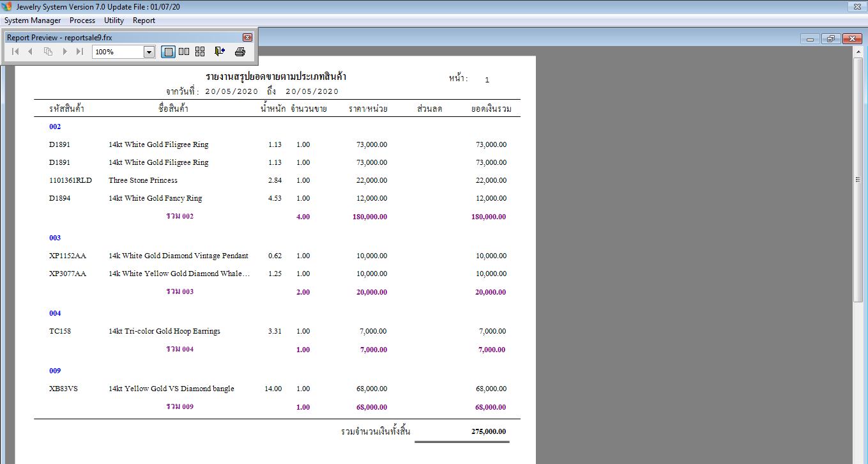868x464 pixels.
Task: Close the inner report window
Action: [853, 39]
